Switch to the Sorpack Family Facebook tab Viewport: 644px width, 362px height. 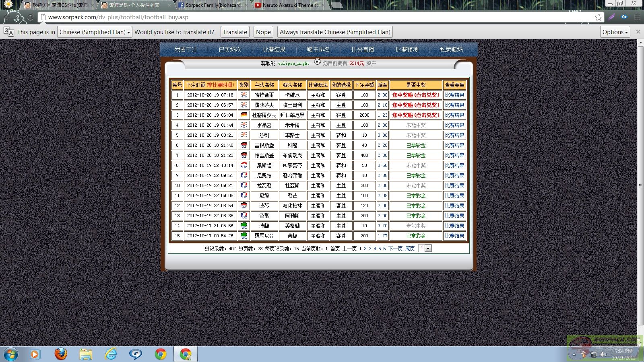coord(213,5)
